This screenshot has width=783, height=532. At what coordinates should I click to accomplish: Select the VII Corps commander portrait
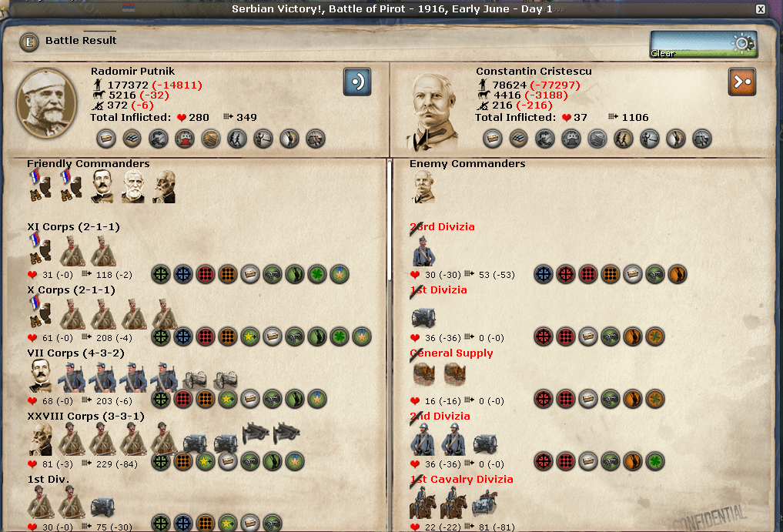click(x=41, y=375)
